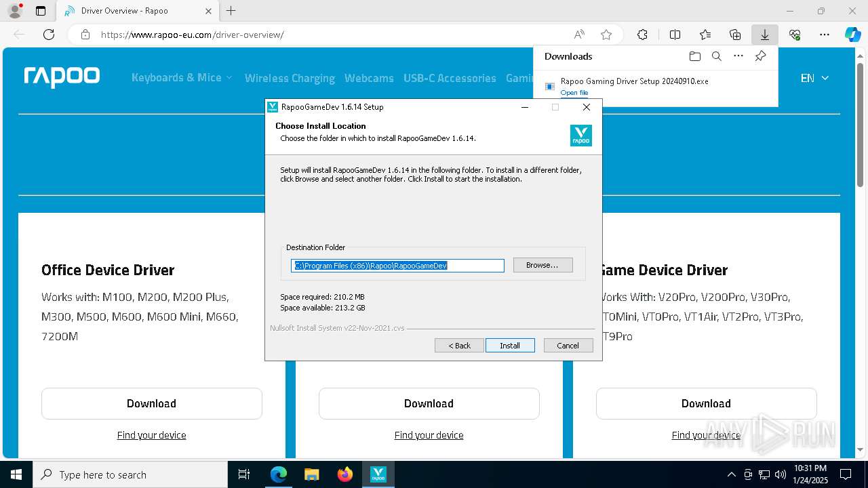
Task: Select the Driver Overview browser tab
Action: coord(137,11)
